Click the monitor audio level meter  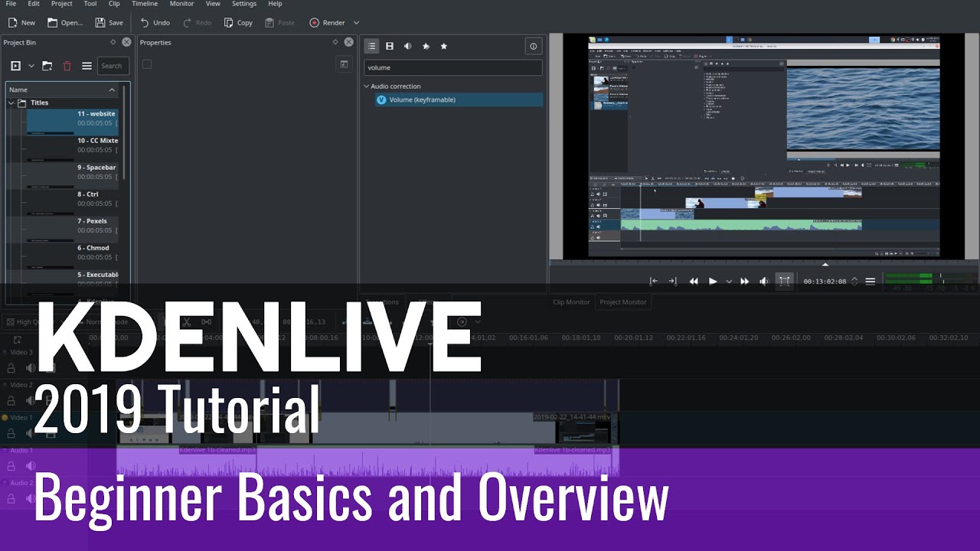pyautogui.click(x=929, y=282)
